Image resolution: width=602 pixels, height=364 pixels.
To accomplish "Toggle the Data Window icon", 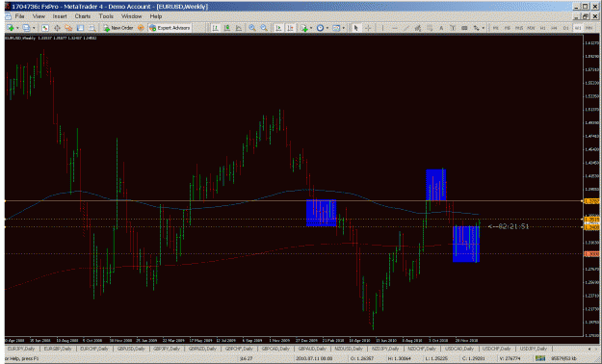I will coord(57,28).
